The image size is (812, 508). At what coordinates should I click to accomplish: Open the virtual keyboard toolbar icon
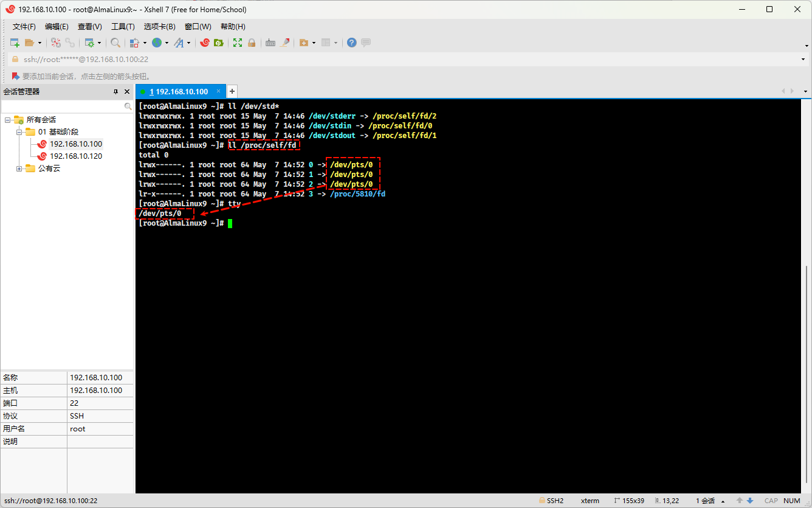(270, 43)
